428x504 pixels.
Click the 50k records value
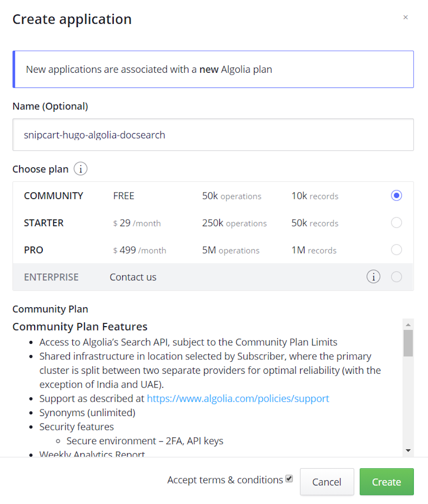315,223
